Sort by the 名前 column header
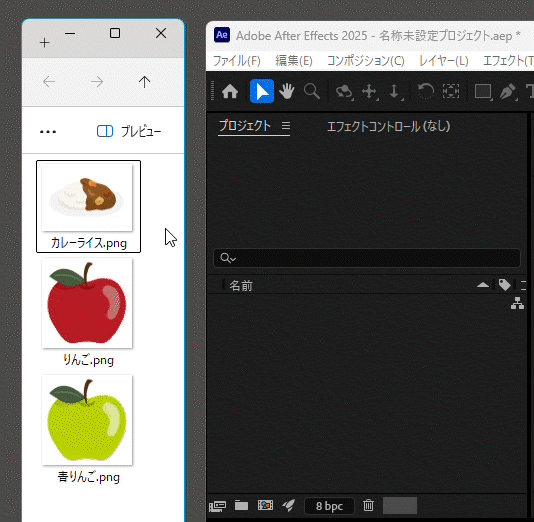 click(x=241, y=286)
